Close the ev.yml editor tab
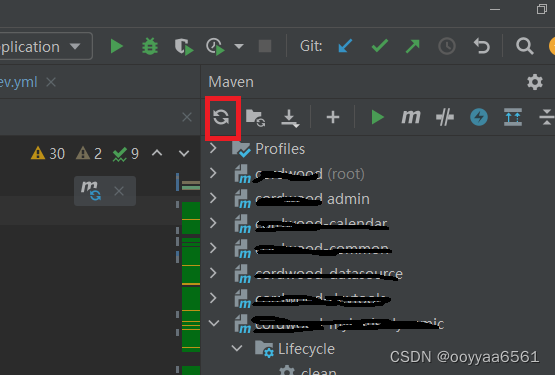The width and height of the screenshot is (555, 375). click(x=51, y=83)
